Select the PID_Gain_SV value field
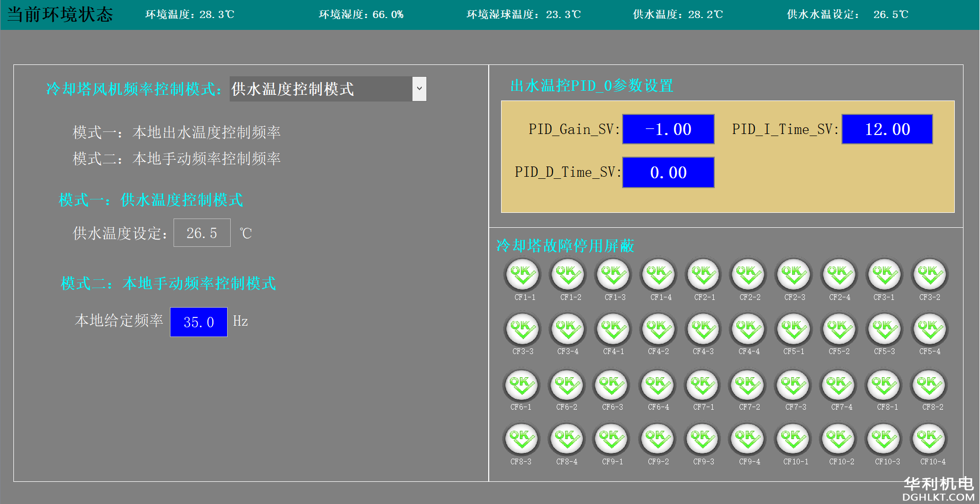The image size is (980, 504). coord(668,129)
